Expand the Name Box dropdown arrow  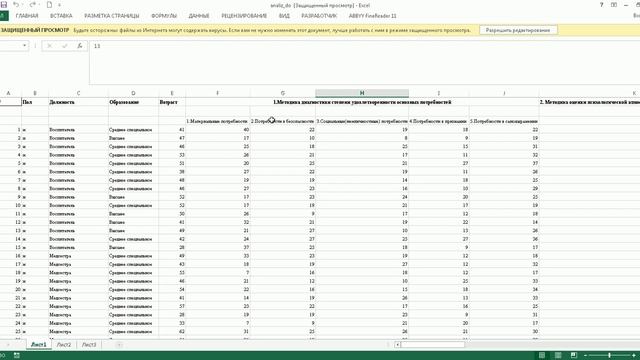[24, 46]
